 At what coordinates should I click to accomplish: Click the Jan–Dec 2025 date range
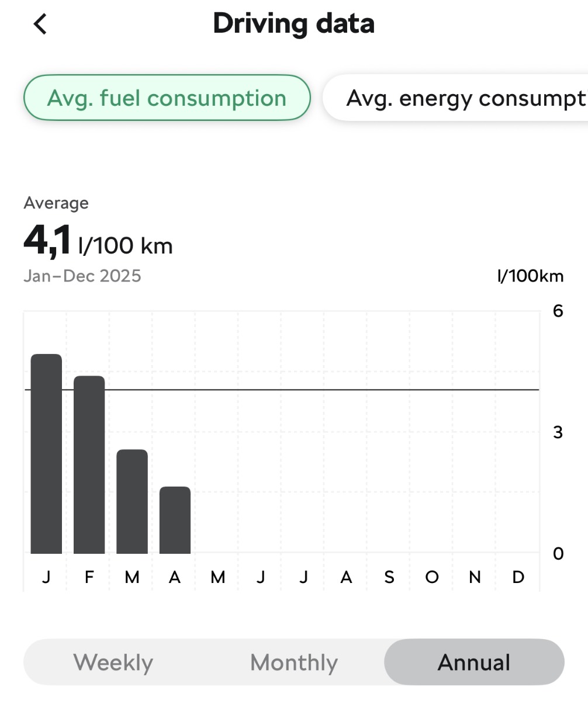point(82,276)
